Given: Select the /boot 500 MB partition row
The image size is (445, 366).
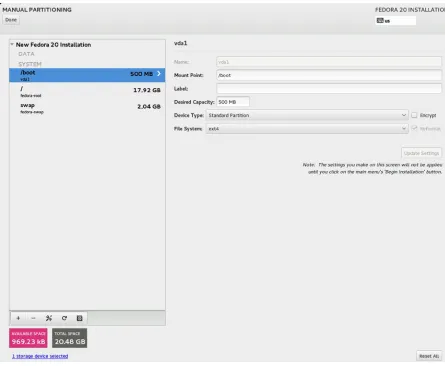Looking at the screenshot, I should pyautogui.click(x=87, y=75).
